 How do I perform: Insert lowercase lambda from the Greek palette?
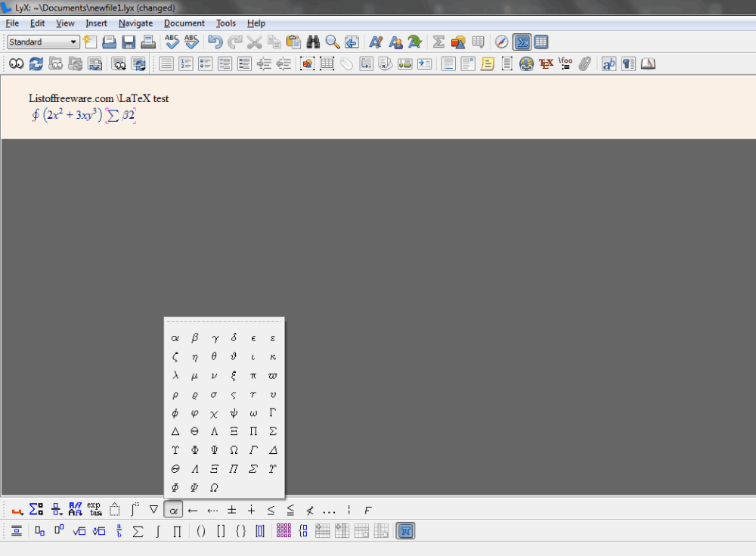tap(175, 375)
